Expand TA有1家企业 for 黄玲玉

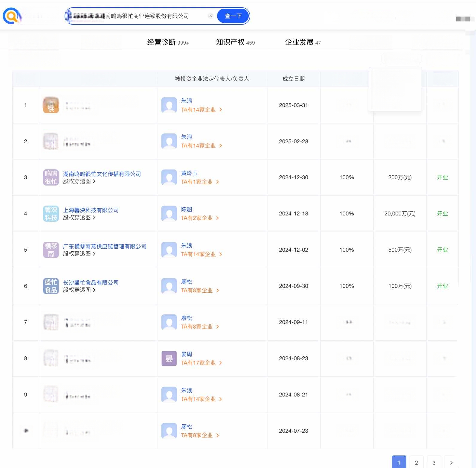point(200,182)
